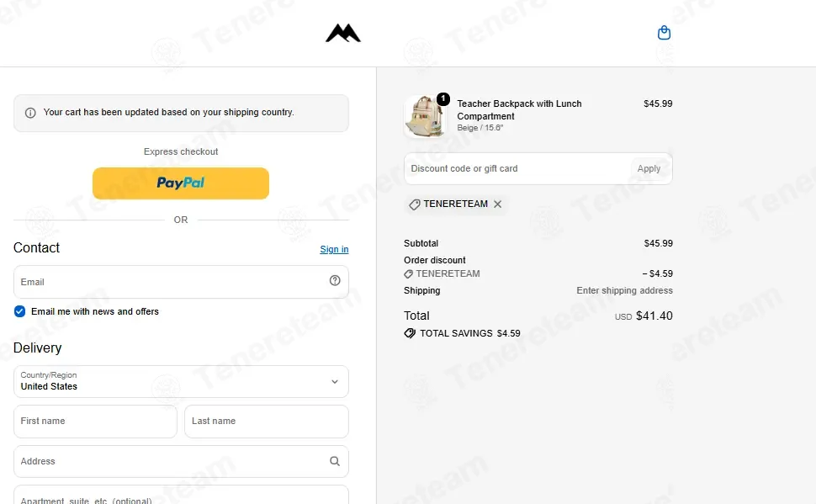816x504 pixels.
Task: Open the Country/Region dropdown
Action: point(181,382)
